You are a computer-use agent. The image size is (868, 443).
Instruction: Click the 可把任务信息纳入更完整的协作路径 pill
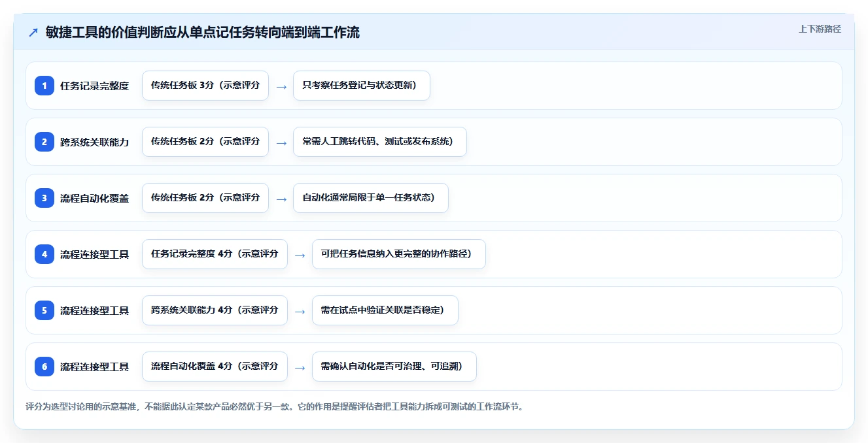[x=399, y=254]
